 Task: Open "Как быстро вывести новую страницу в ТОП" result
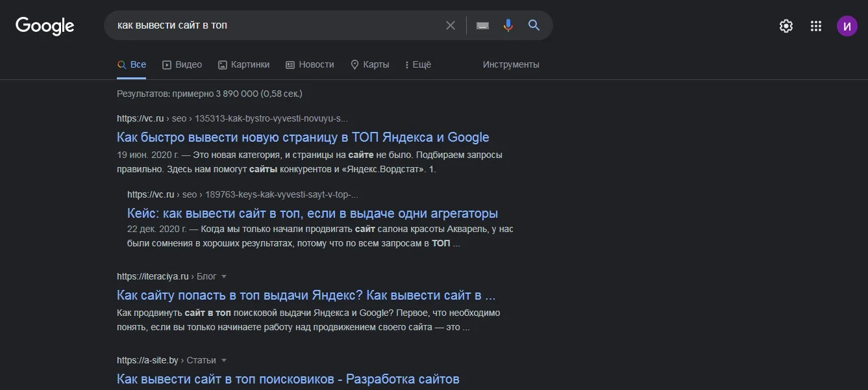pyautogui.click(x=303, y=137)
